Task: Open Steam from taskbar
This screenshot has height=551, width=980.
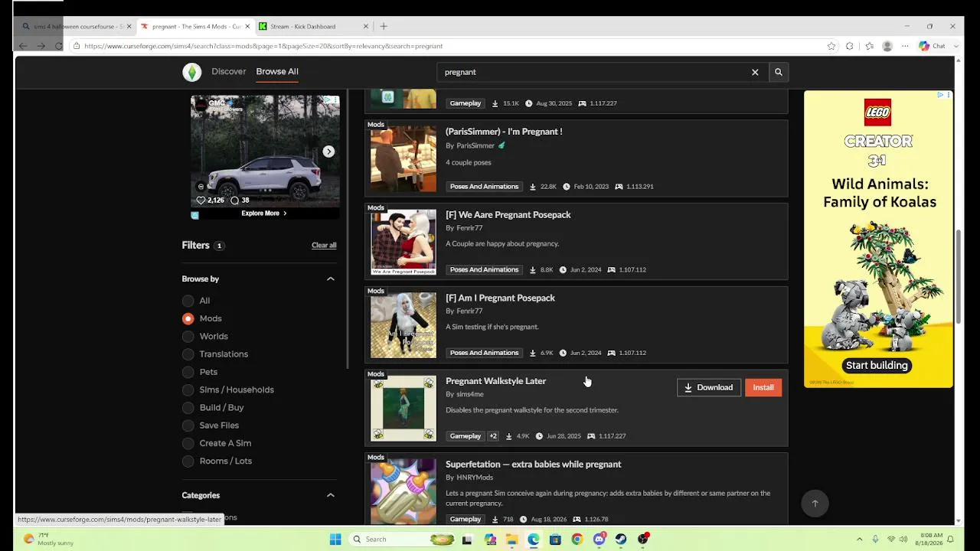Action: pyautogui.click(x=621, y=540)
